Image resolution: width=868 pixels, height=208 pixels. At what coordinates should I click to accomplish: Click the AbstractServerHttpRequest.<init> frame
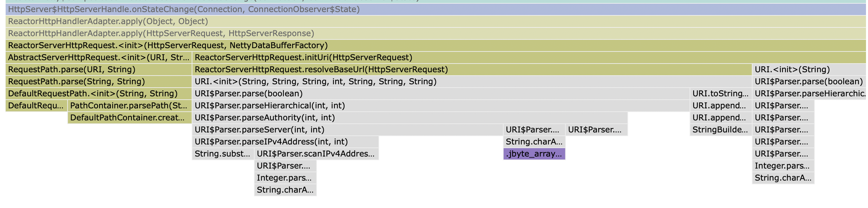(99, 58)
